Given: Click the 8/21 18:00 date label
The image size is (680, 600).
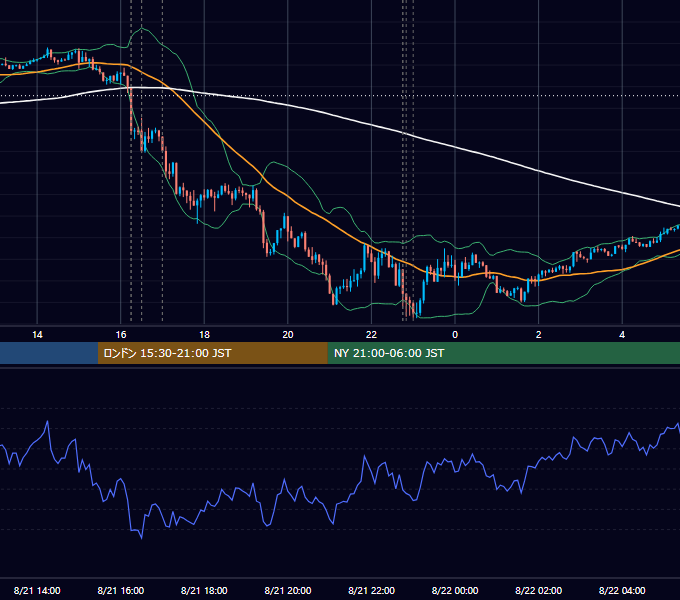Looking at the screenshot, I should tap(204, 590).
